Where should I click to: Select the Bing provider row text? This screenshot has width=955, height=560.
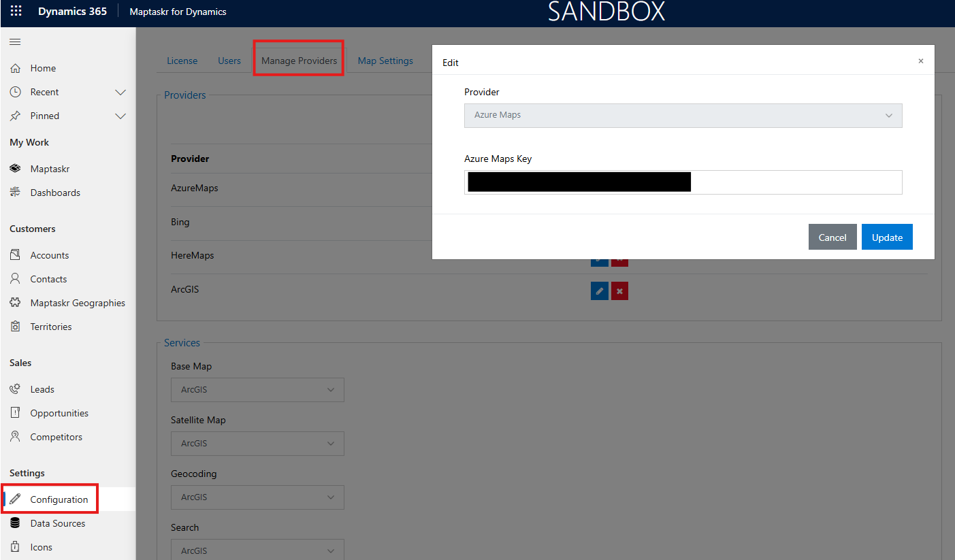coord(180,222)
